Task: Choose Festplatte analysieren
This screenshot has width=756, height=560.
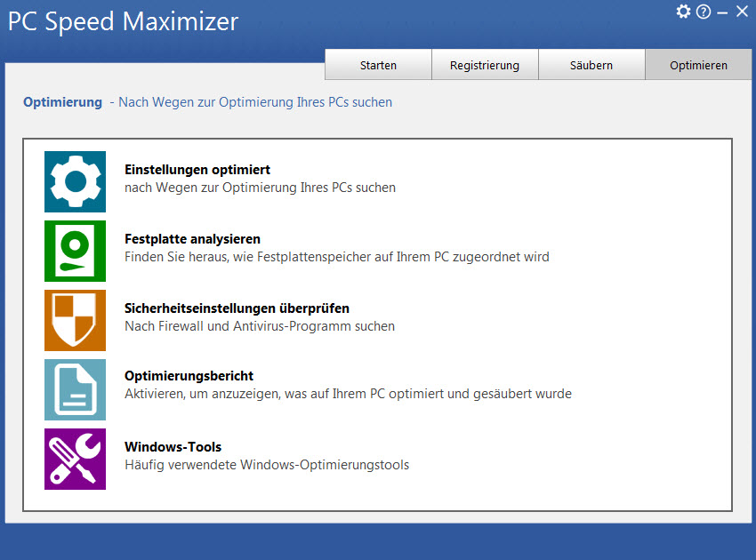Action: 192,239
